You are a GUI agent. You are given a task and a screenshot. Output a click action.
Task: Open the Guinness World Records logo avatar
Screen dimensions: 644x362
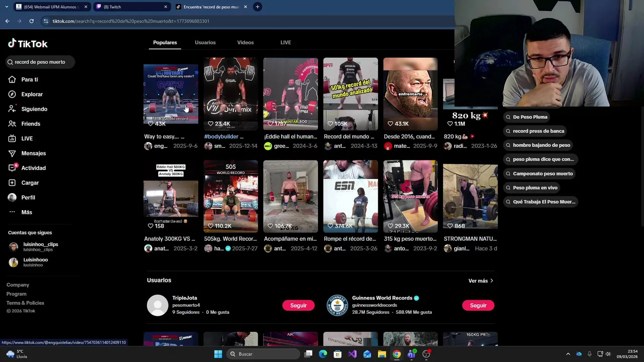pyautogui.click(x=337, y=305)
